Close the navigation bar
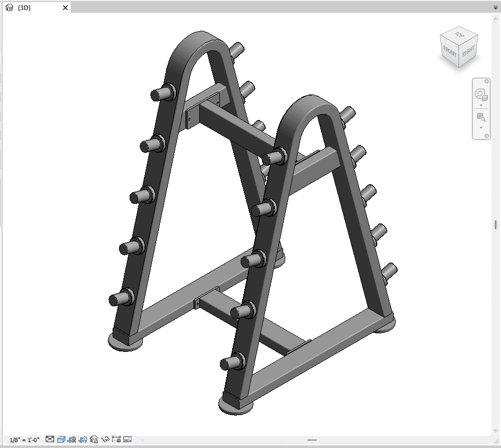 pyautogui.click(x=487, y=81)
